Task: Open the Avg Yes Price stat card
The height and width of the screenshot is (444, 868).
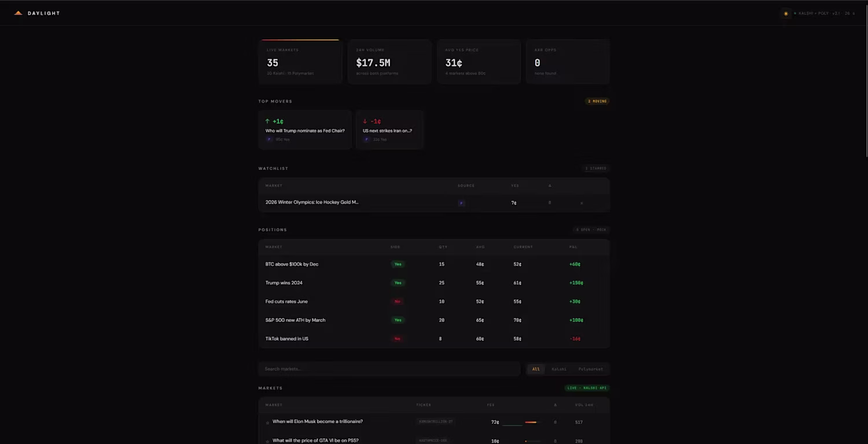Action: pos(479,62)
